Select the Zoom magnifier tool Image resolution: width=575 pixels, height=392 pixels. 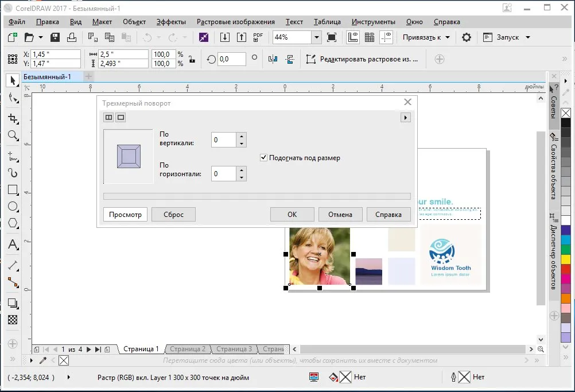[13, 135]
